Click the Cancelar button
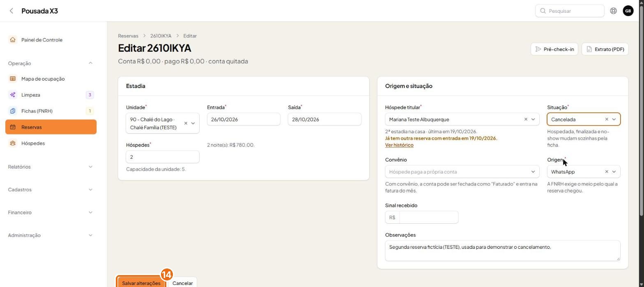 [x=182, y=283]
